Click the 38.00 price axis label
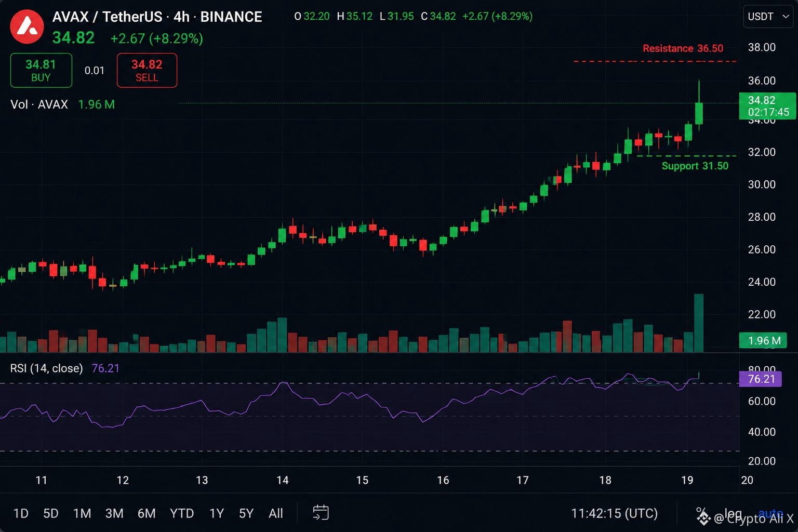The image size is (798, 532). pos(762,47)
